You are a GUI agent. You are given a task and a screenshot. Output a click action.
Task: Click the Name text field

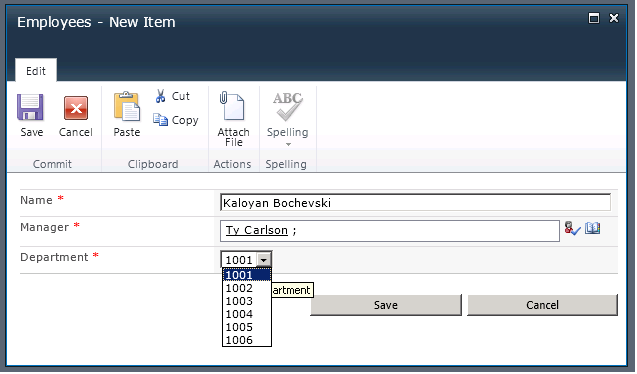point(415,203)
